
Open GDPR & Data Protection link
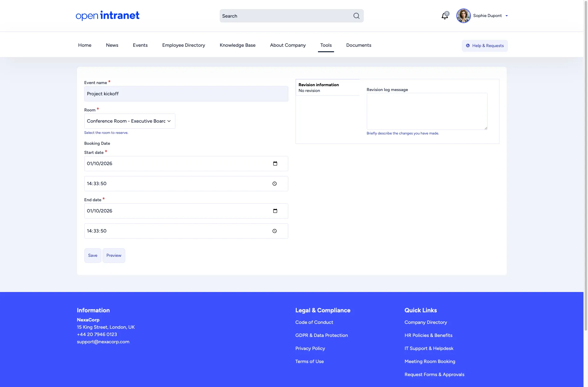pyautogui.click(x=322, y=335)
